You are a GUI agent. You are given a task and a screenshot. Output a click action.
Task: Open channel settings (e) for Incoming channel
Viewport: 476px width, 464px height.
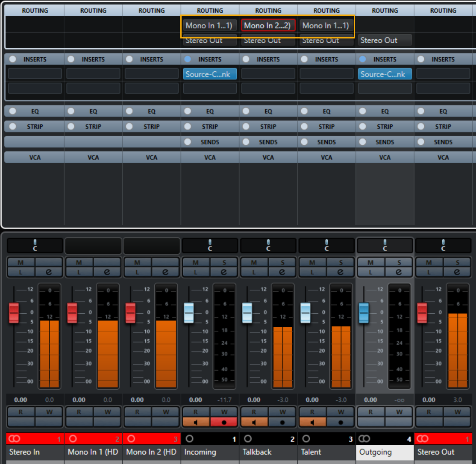223,272
